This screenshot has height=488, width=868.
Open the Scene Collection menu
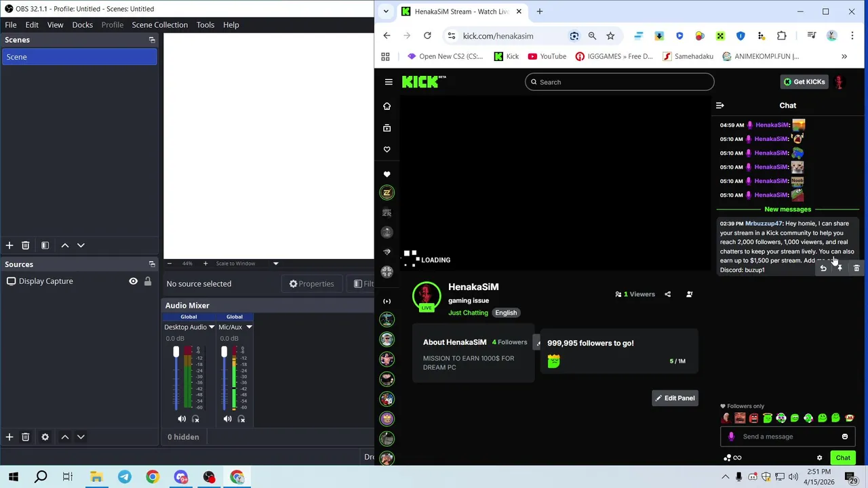(159, 25)
